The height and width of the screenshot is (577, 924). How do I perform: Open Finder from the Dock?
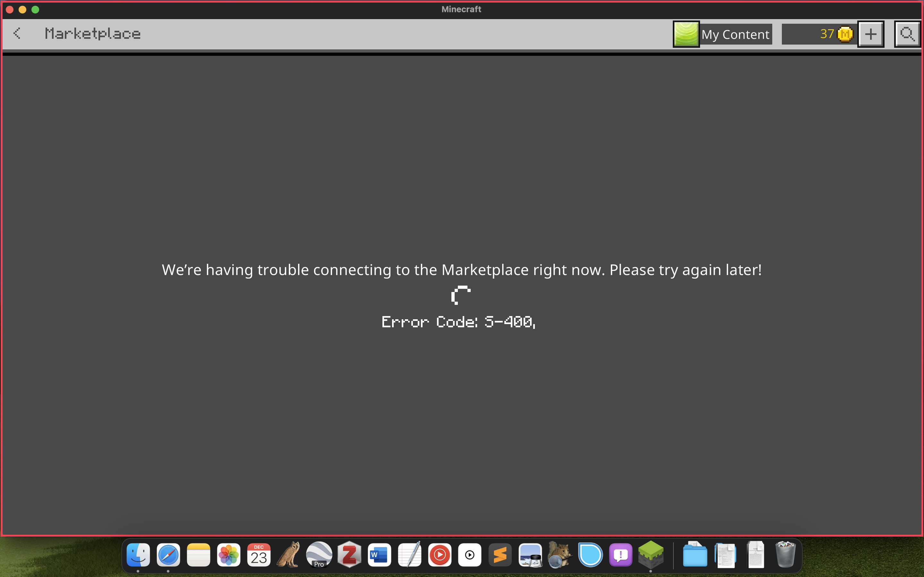point(139,555)
